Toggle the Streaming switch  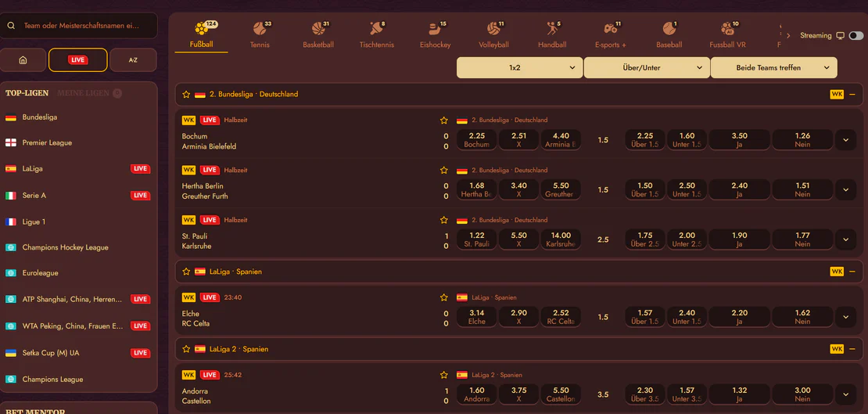click(x=855, y=35)
